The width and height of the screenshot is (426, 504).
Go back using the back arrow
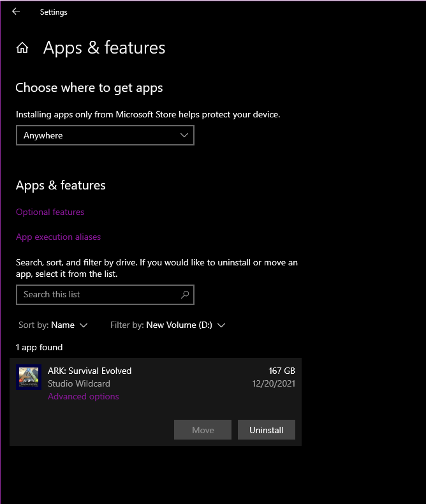[x=16, y=11]
